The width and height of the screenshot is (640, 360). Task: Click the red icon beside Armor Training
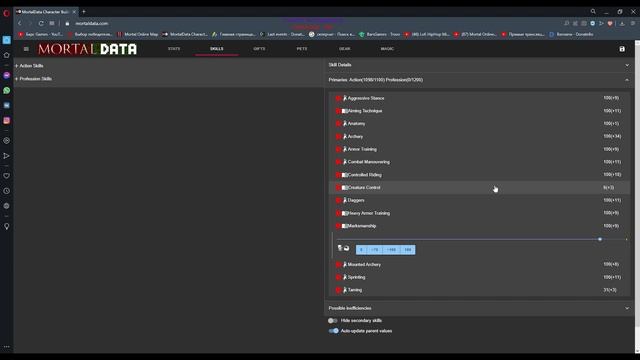pyautogui.click(x=338, y=149)
